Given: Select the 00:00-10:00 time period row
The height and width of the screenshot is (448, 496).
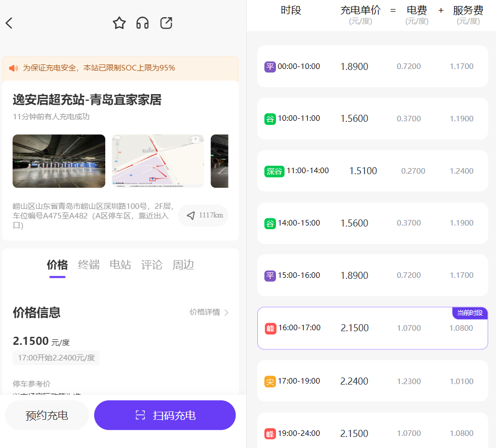Looking at the screenshot, I should (373, 66).
